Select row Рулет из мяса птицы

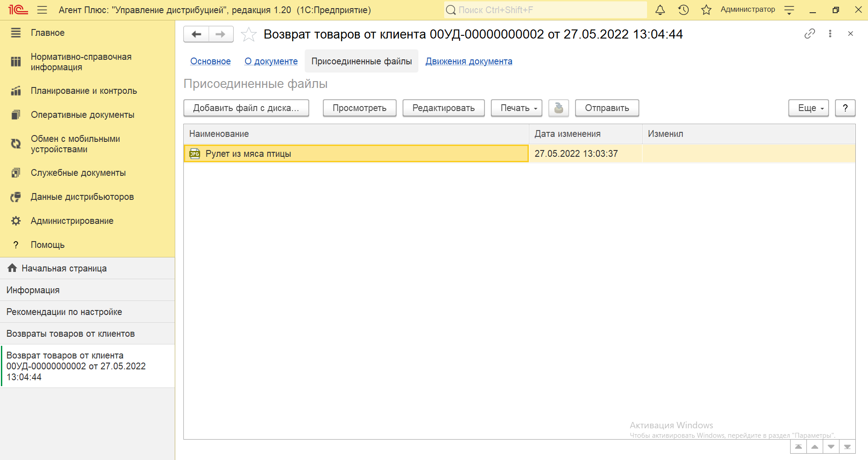(x=519, y=154)
